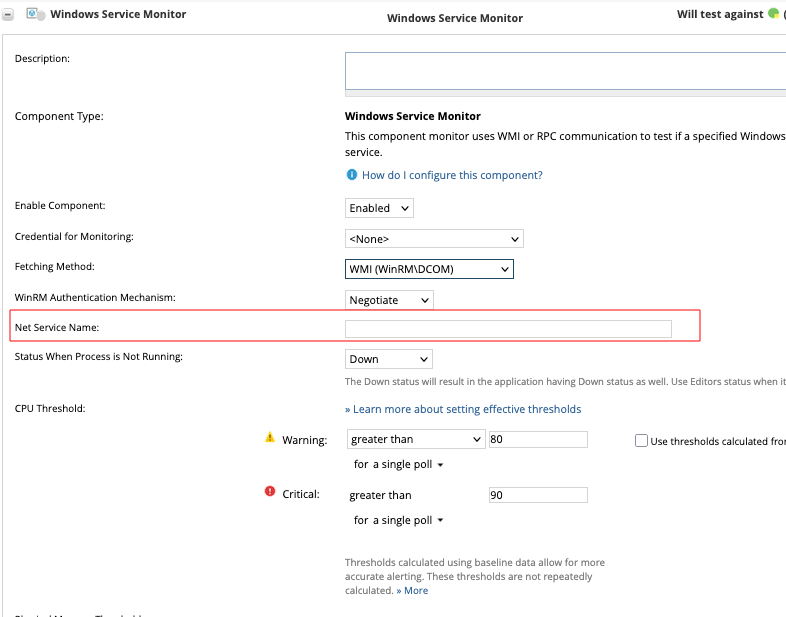Viewport: 786px width, 617px height.
Task: Open the Enable Component dropdown
Action: coord(379,208)
